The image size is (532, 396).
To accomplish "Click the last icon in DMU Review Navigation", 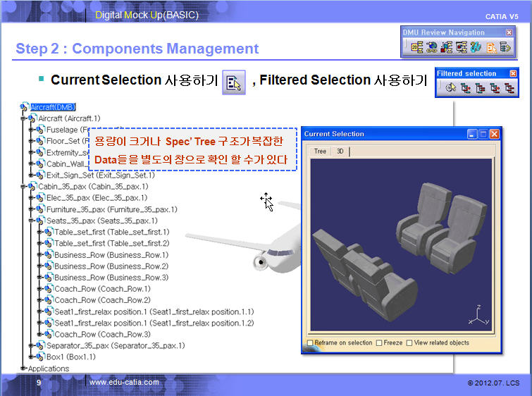I will pyautogui.click(x=505, y=47).
